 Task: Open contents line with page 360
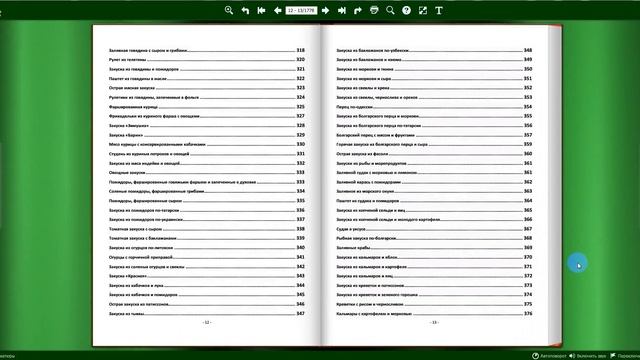(434, 153)
